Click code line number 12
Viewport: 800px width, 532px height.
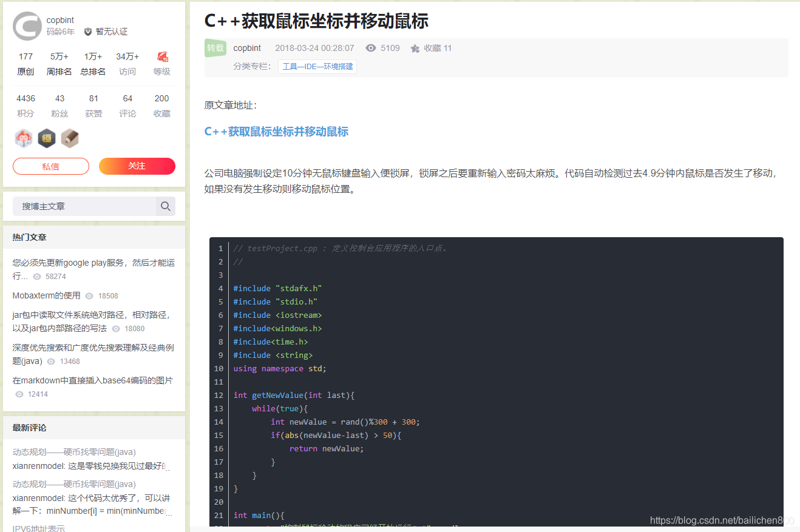pyautogui.click(x=219, y=395)
